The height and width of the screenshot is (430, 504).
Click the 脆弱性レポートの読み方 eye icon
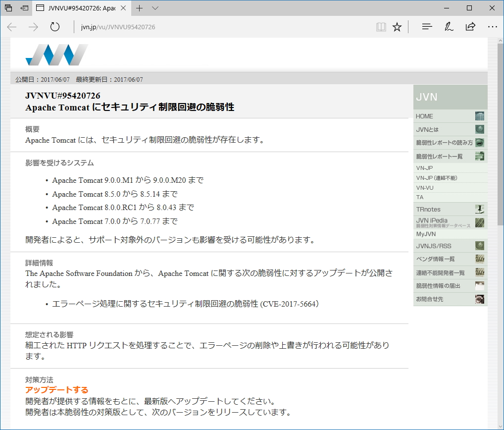479,142
